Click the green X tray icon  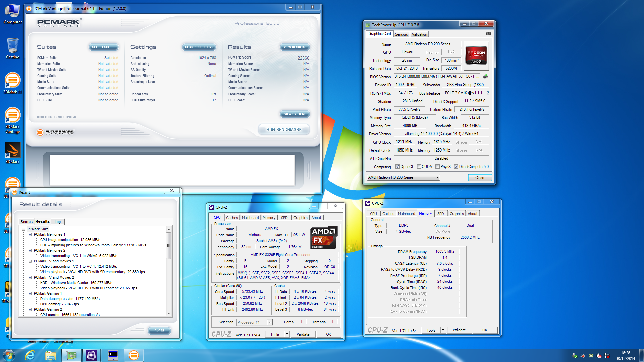(x=591, y=356)
